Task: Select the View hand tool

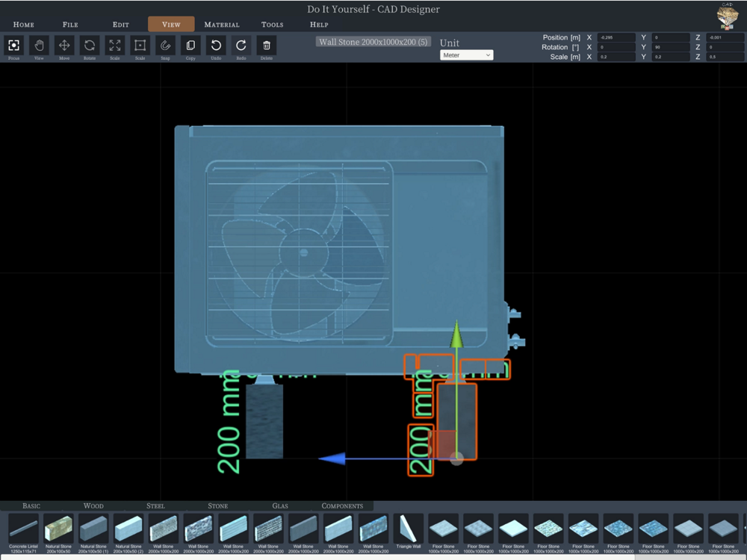Action: click(39, 46)
